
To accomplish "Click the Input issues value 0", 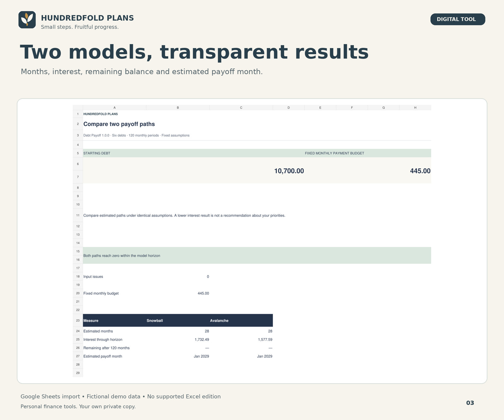I will tap(208, 277).
